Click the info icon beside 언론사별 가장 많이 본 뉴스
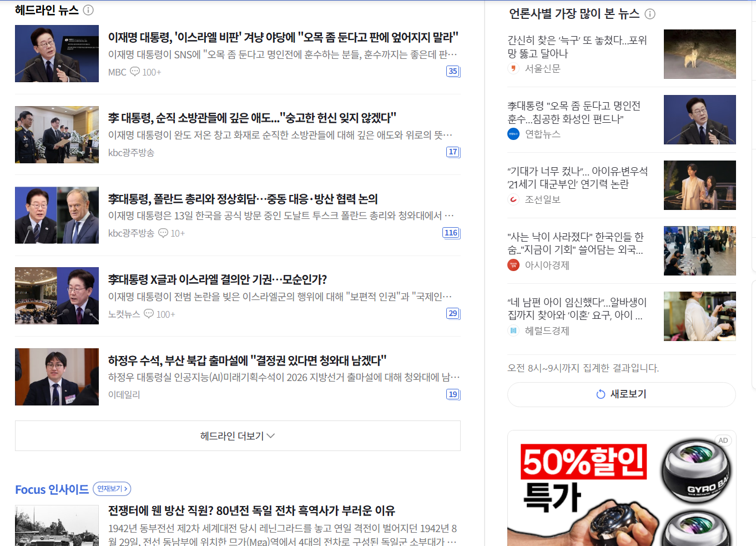This screenshot has height=546, width=756. pos(650,14)
